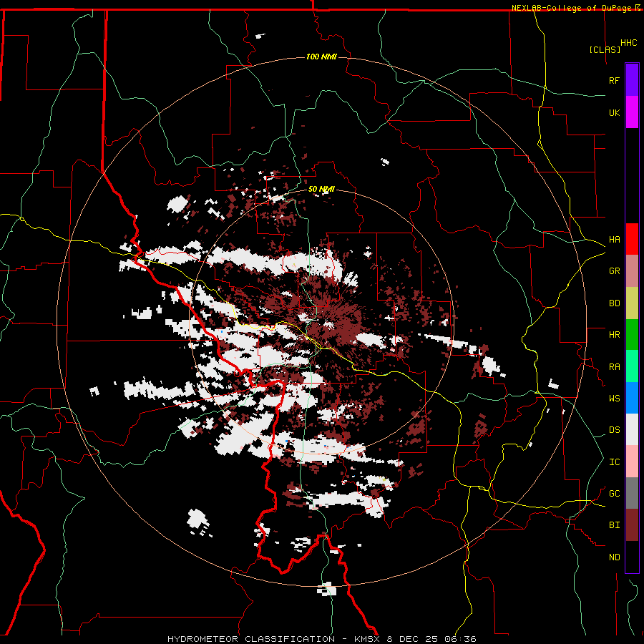Click the UK magenta legend swatch

tap(632, 112)
